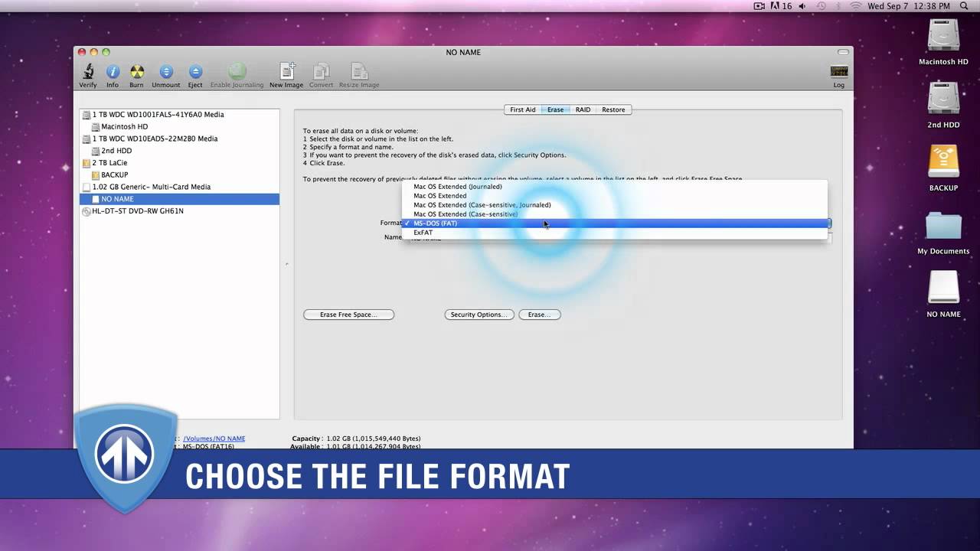The height and width of the screenshot is (551, 980).
Task: Click the Resize Image toolbar icon
Action: click(359, 71)
